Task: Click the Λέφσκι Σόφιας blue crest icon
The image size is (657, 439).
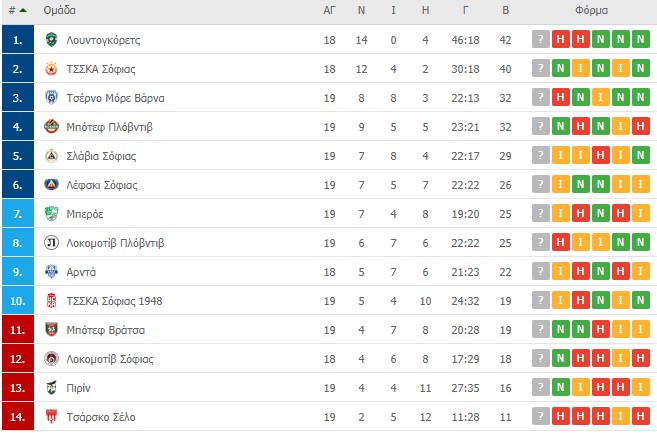Action: coord(51,184)
